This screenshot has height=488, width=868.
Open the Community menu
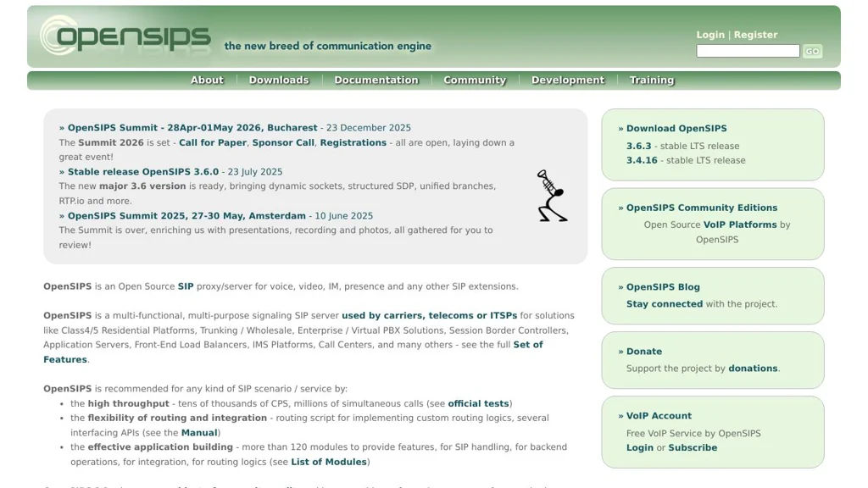[475, 80]
